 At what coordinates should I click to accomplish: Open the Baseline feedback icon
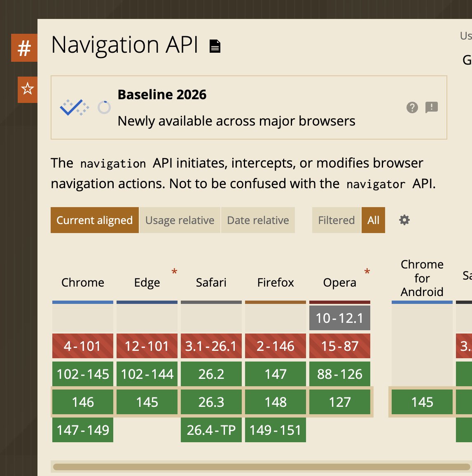pyautogui.click(x=431, y=107)
